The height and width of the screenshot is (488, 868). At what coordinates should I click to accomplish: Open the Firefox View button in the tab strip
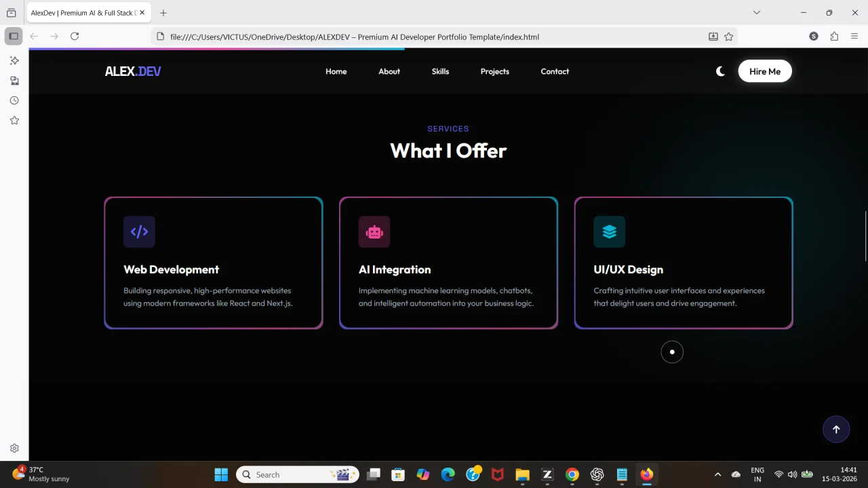pyautogui.click(x=11, y=13)
